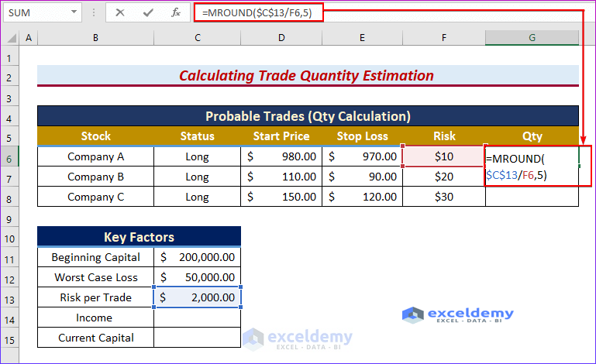
Task: Click the 'Company C' cell
Action: point(96,197)
